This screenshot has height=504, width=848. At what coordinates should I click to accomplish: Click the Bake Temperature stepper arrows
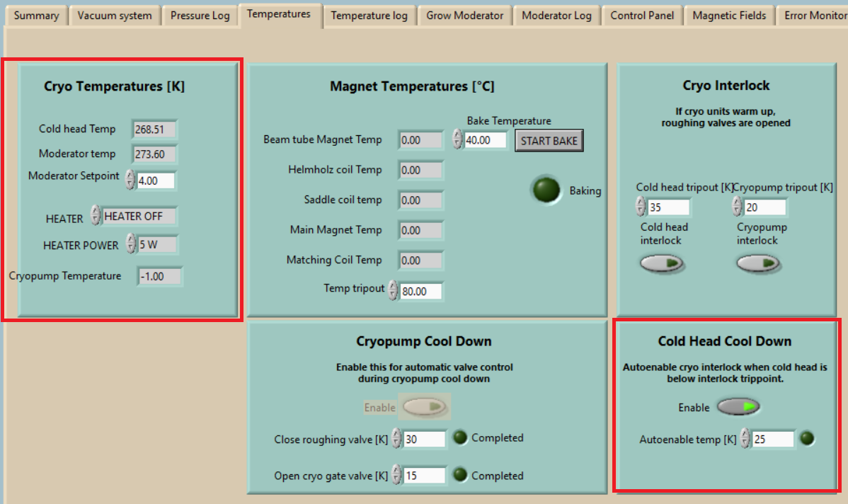(x=457, y=139)
